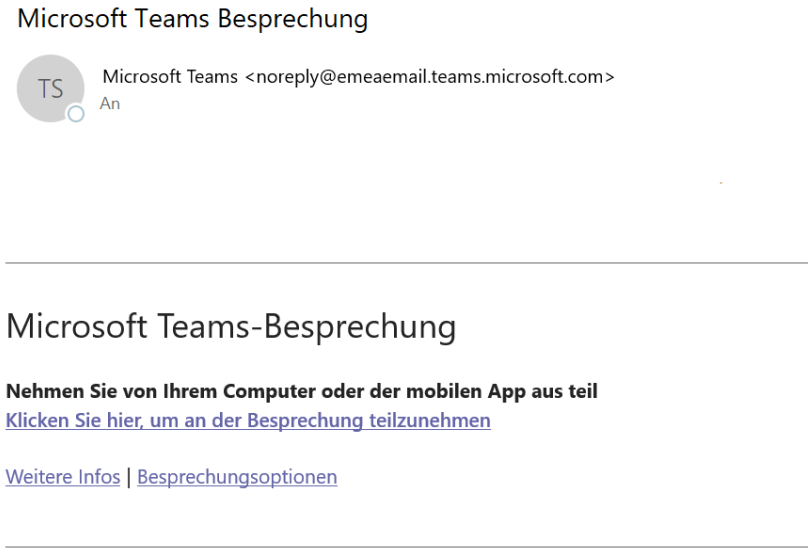
Task: Click the large Microsoft Teams-Besprechung heading
Action: [x=231, y=327]
